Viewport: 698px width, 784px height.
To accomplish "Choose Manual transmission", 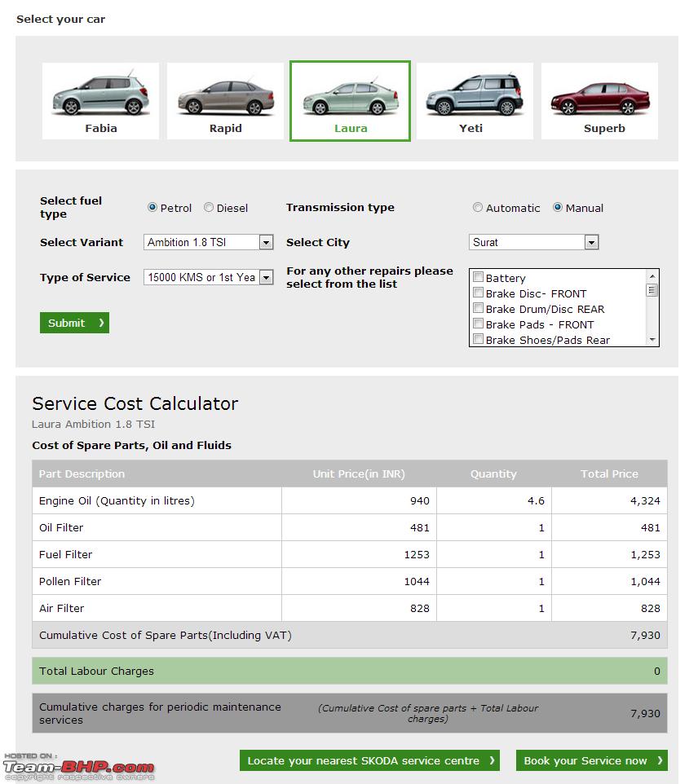I will [x=558, y=208].
